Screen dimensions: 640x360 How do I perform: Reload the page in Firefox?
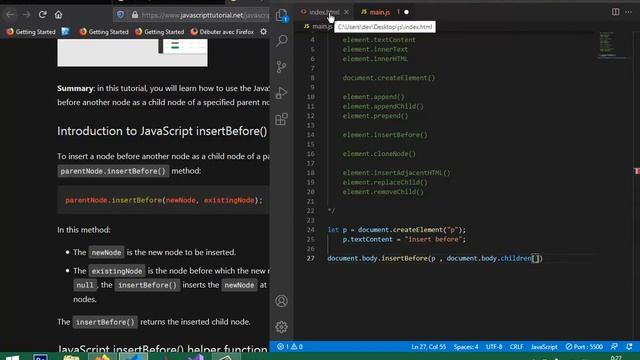[42, 15]
